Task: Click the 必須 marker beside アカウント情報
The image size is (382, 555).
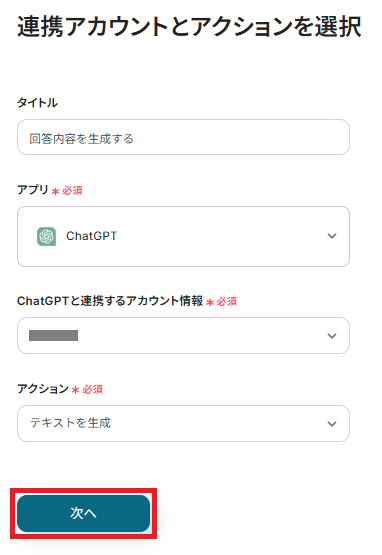Action: 227,302
